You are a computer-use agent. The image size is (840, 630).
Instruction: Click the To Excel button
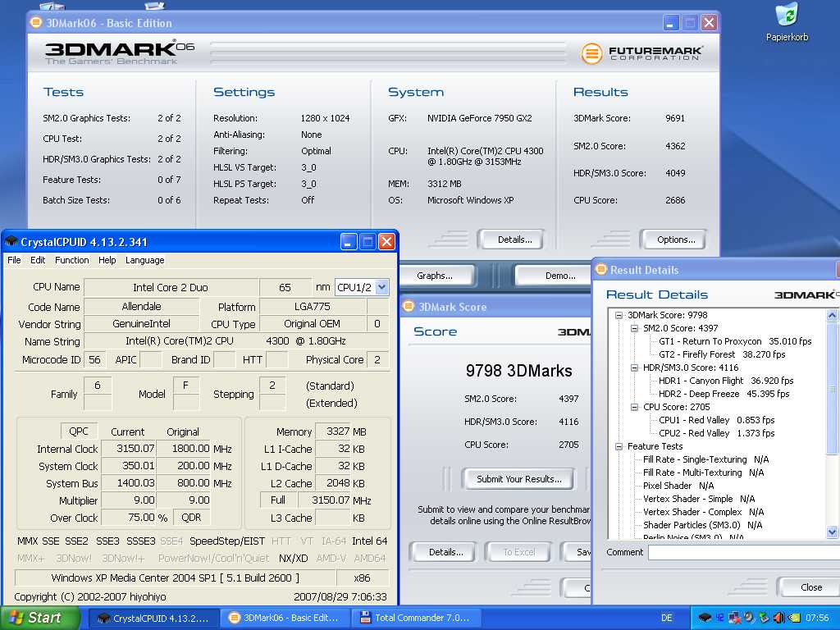click(x=518, y=552)
